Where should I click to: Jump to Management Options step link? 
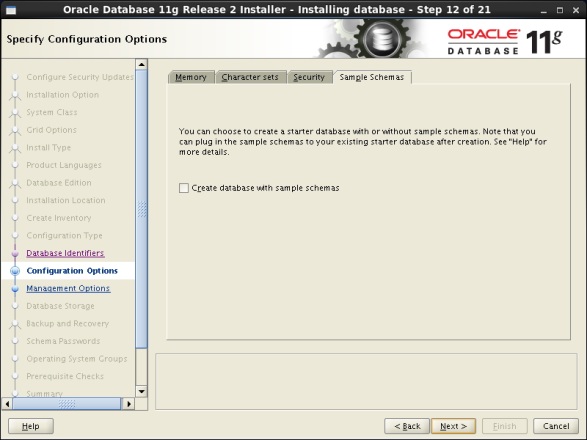coord(68,288)
